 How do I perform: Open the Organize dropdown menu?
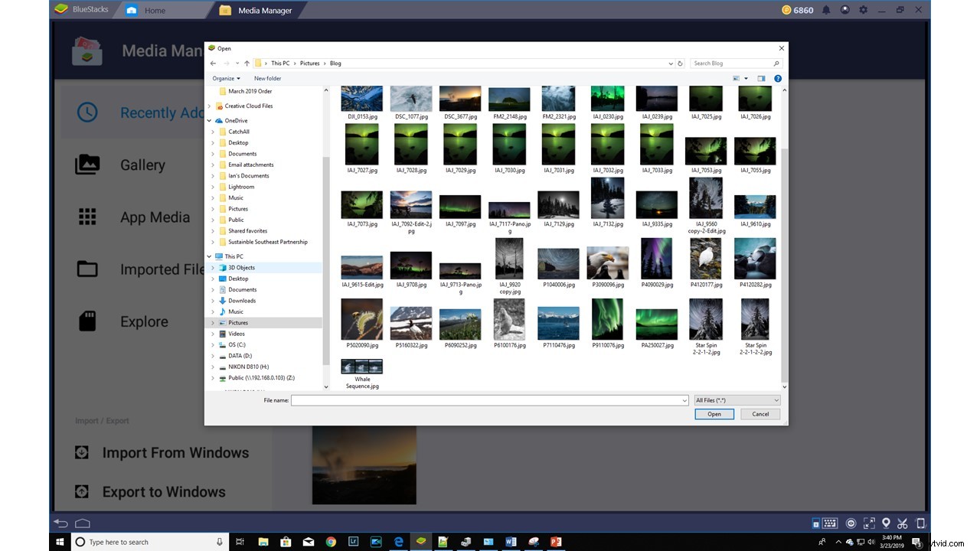(226, 78)
